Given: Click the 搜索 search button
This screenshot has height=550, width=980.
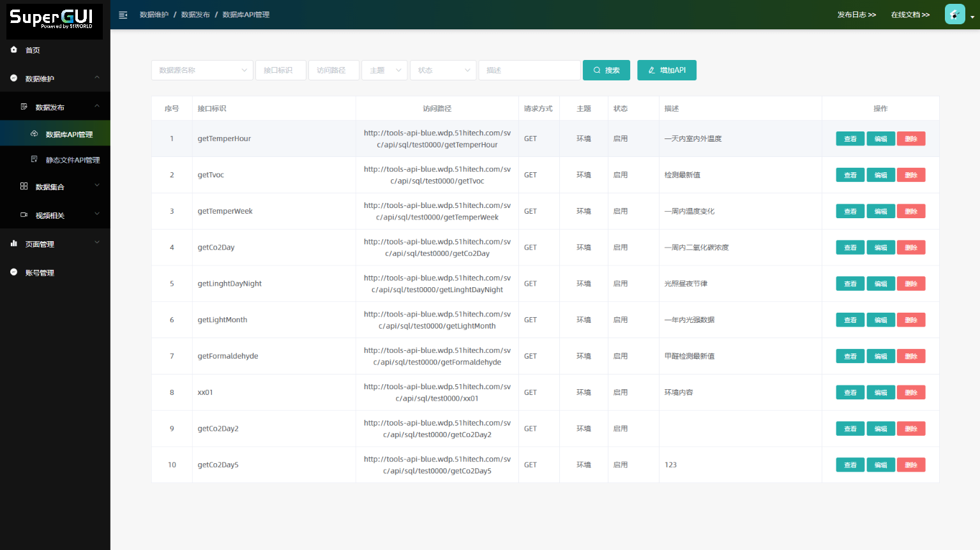Looking at the screenshot, I should (x=606, y=70).
